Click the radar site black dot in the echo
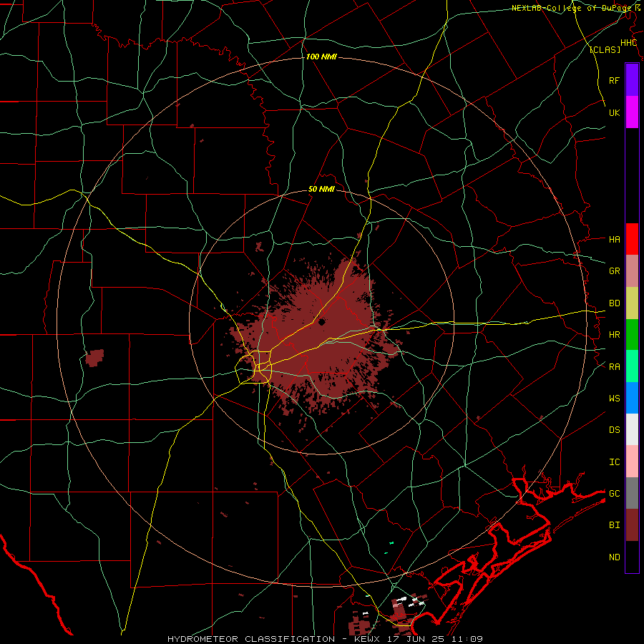Image resolution: width=644 pixels, height=644 pixels. [321, 322]
